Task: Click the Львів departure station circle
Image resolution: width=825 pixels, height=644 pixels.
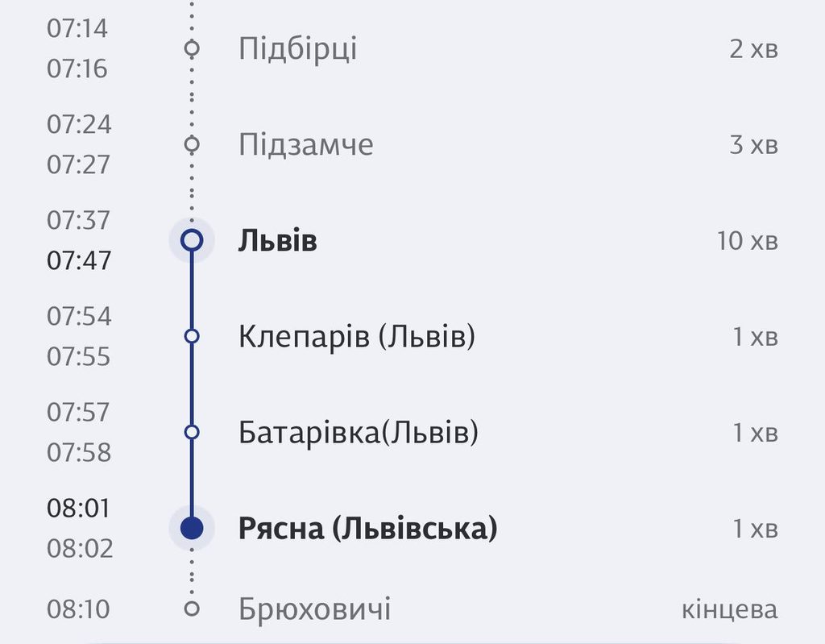Action: [x=192, y=240]
